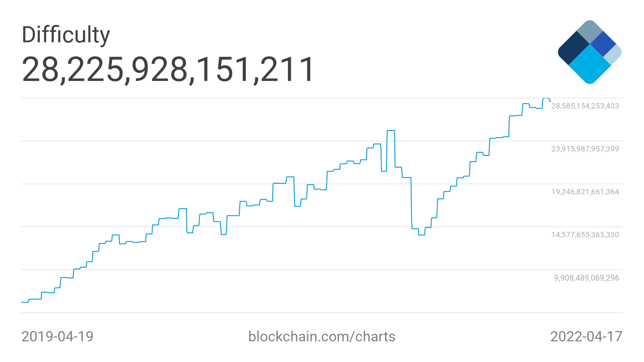The width and height of the screenshot is (644, 362).
Task: Click the Difficulty chart title
Action: point(66,35)
